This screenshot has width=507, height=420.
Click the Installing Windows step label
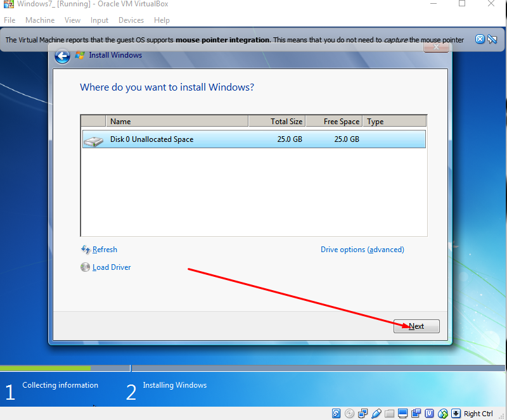175,385
